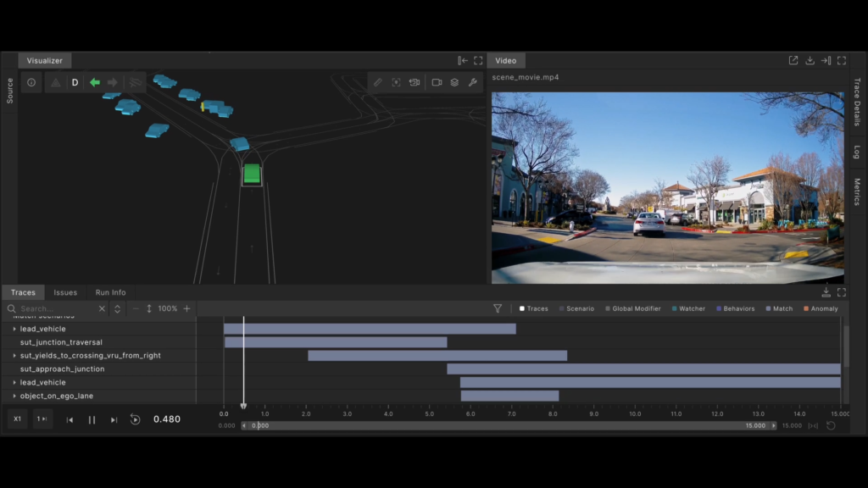Click the X1 playback speed button
Screen dimensions: 868x488
pyautogui.click(x=17, y=419)
